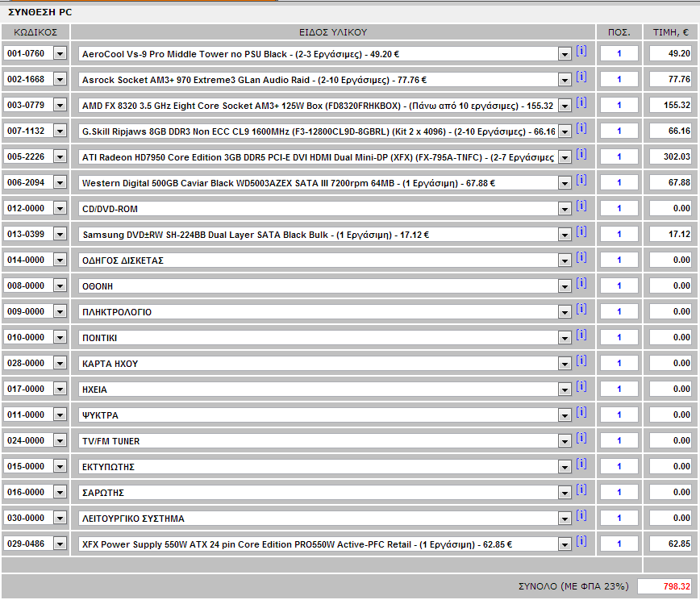
Task: Edit quantity field for ΟΘΟΝΗ row
Action: 619,285
